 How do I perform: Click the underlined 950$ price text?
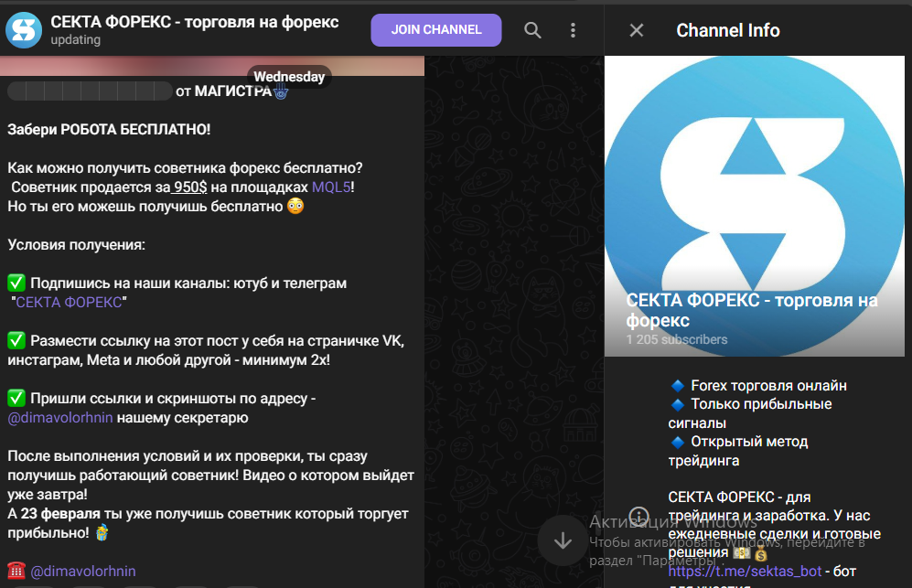click(190, 187)
